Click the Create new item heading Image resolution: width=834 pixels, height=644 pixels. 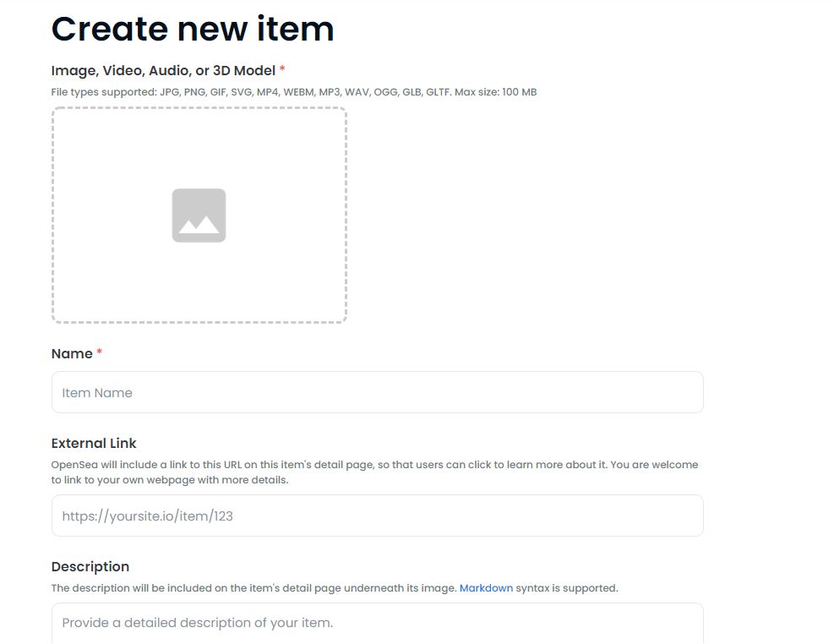[193, 29]
